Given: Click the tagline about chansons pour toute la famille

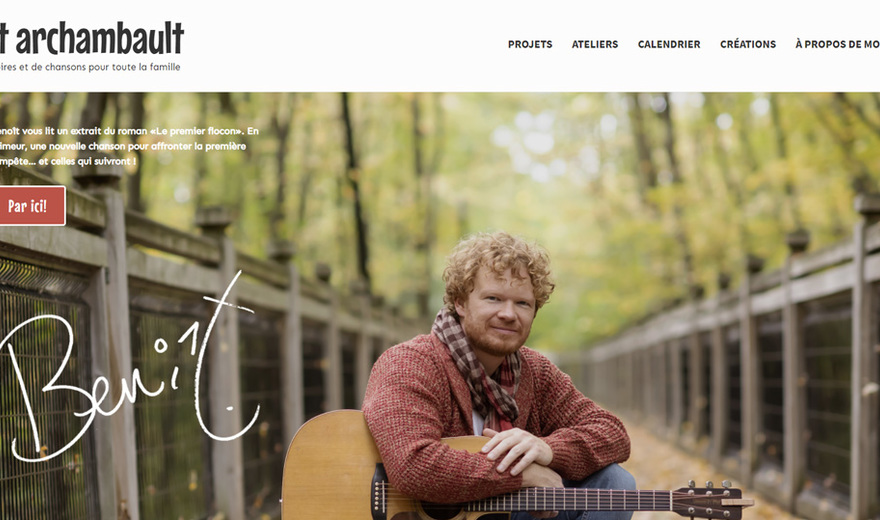Looking at the screenshot, I should tap(90, 67).
